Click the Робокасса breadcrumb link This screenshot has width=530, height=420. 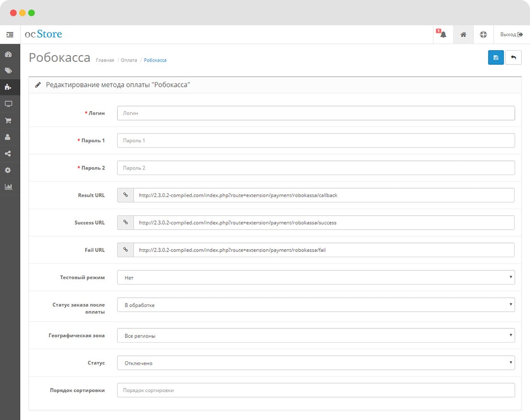[x=155, y=60]
